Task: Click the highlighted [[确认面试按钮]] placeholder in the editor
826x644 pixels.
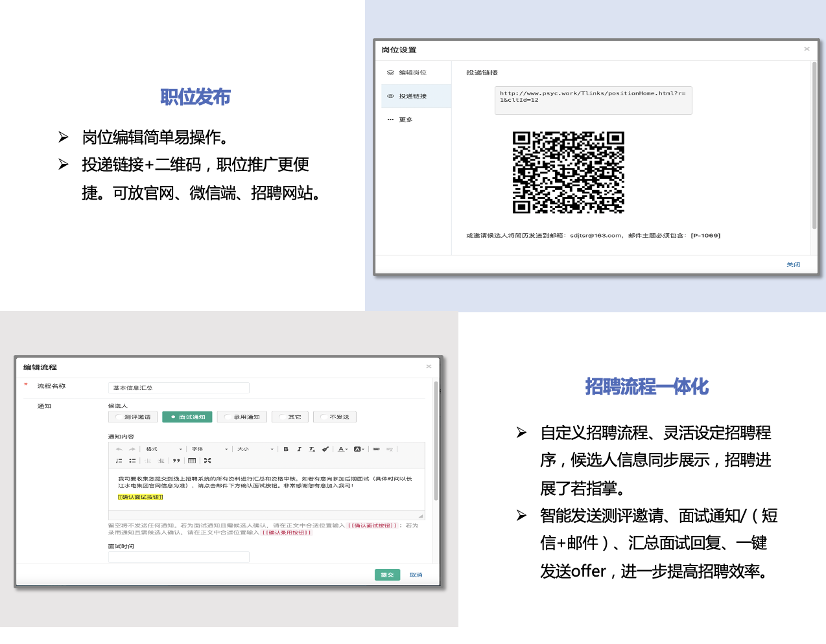Action: [141, 497]
